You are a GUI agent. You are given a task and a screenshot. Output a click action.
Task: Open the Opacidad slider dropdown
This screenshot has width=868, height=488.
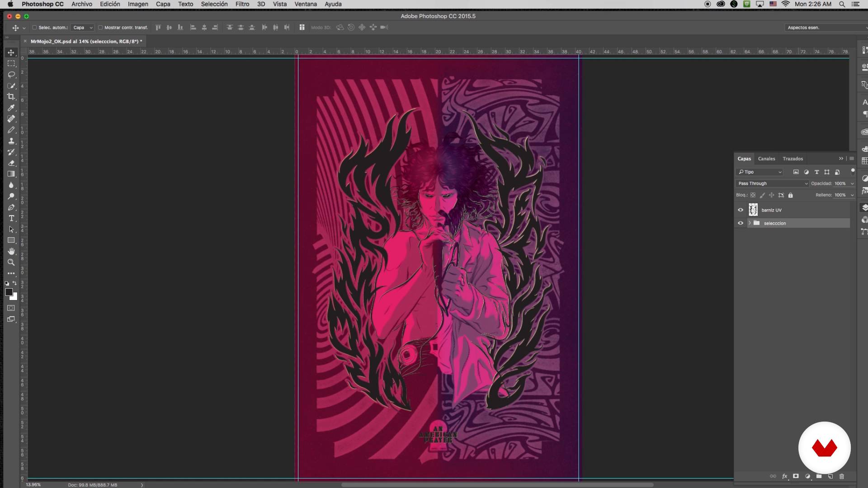(x=852, y=183)
